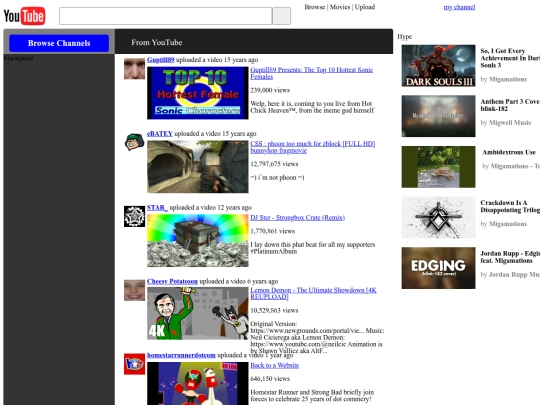Play the CSS bunnyhop fragmovie thumbnail

198,167
